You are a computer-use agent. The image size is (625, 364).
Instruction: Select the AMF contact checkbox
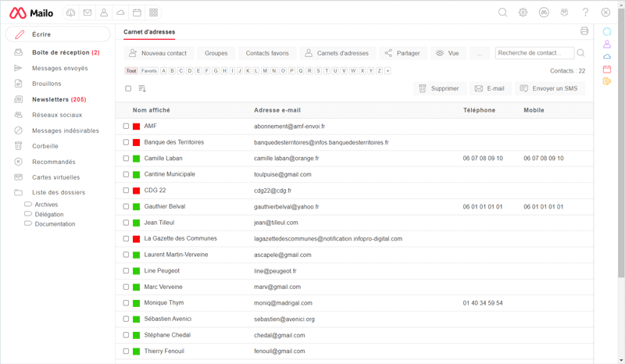(126, 126)
